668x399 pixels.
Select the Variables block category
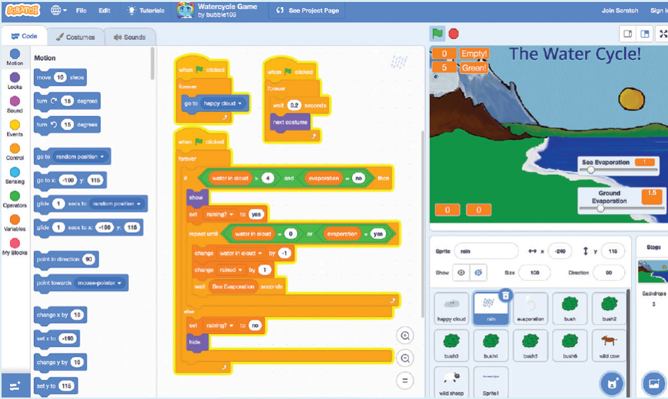click(14, 223)
